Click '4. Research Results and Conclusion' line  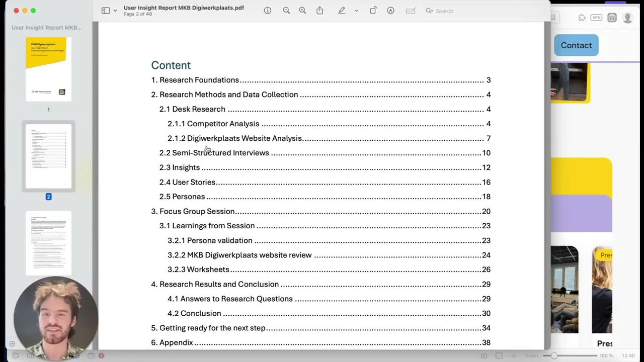point(320,284)
